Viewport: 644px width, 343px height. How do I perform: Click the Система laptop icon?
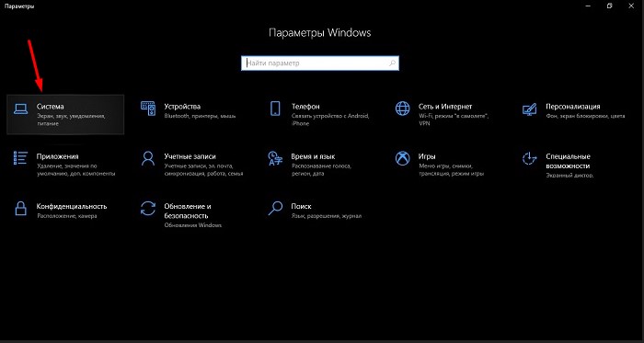pos(20,109)
